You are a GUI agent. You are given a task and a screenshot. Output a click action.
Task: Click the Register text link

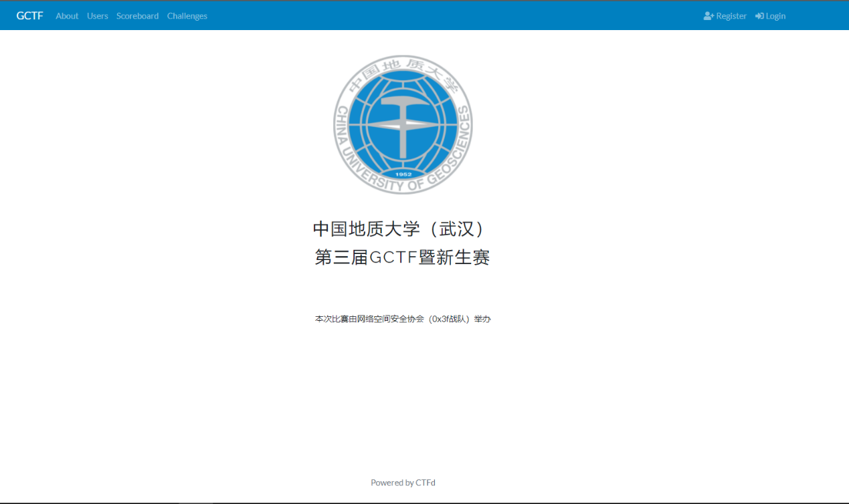pos(731,16)
